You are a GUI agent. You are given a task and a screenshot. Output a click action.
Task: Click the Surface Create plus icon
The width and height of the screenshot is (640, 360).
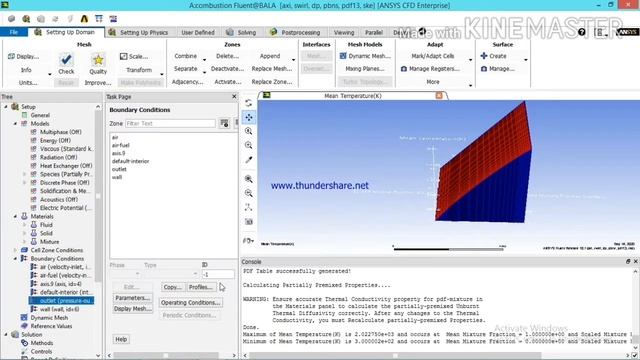(x=484, y=56)
